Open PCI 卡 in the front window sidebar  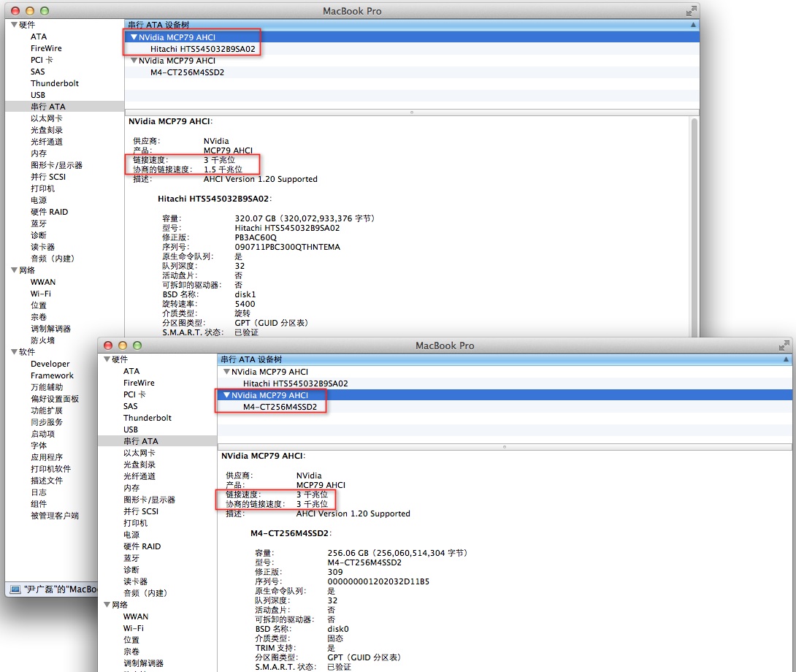tap(134, 394)
